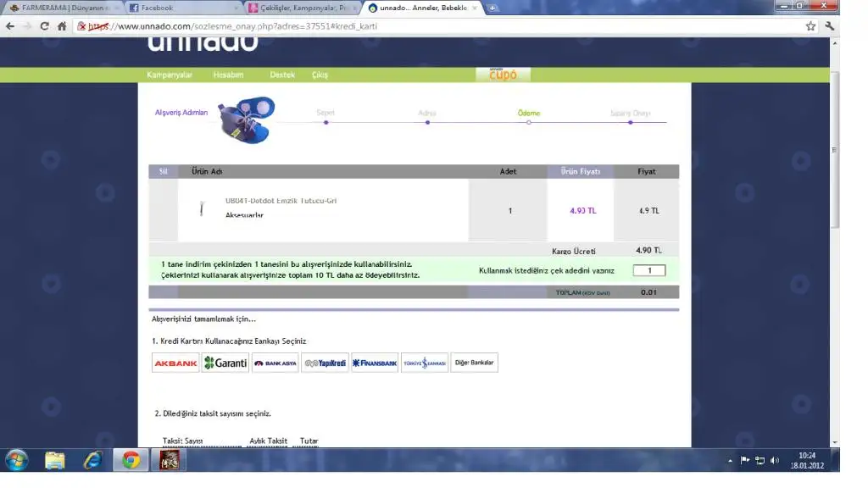Select Garanti as the credit card bank
The width and height of the screenshot is (868, 488).
point(225,363)
